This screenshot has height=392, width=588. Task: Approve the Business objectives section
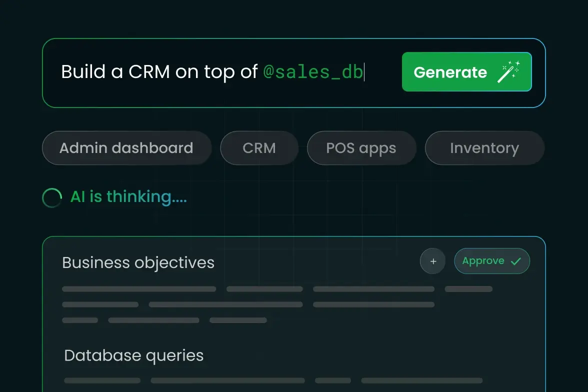pos(491,261)
